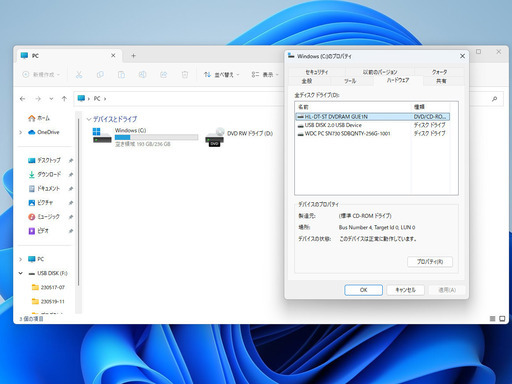Viewport: 512px width, 384px height.
Task: Switch to セキュリティ tab in properties
Action: [317, 72]
